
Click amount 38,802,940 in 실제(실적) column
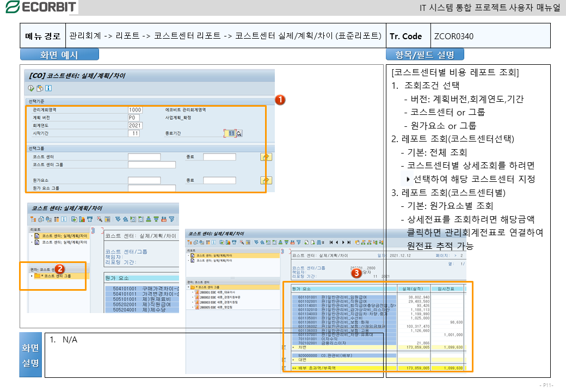[416, 297]
